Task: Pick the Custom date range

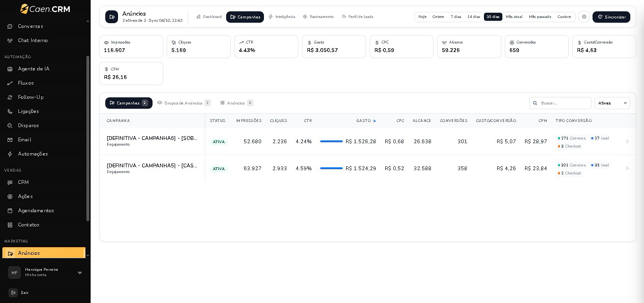Action: click(564, 17)
